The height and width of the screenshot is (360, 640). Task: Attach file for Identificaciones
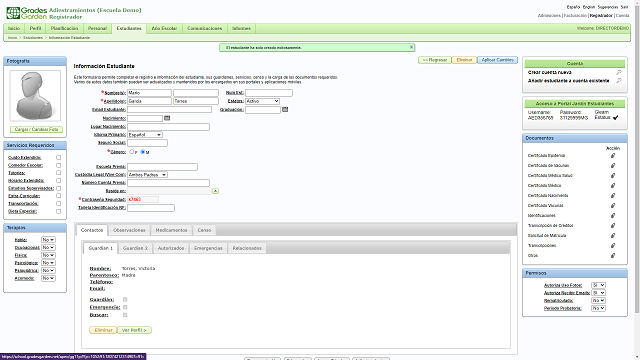[x=613, y=216]
